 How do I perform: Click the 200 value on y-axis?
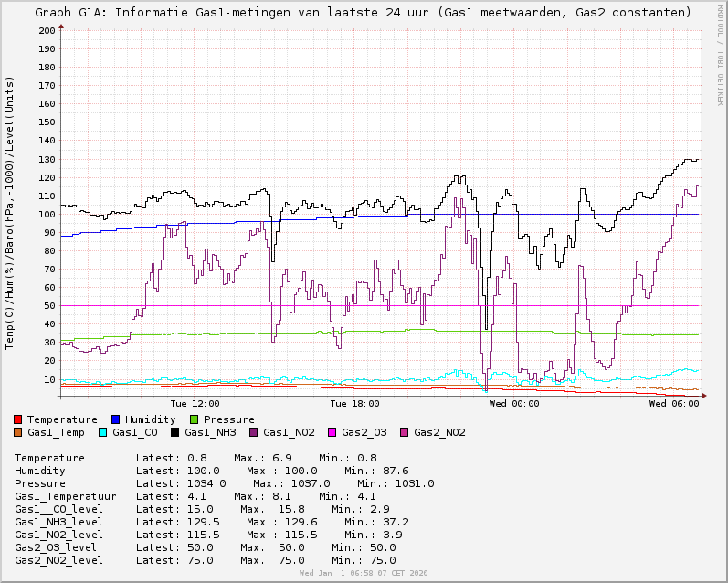coord(47,31)
